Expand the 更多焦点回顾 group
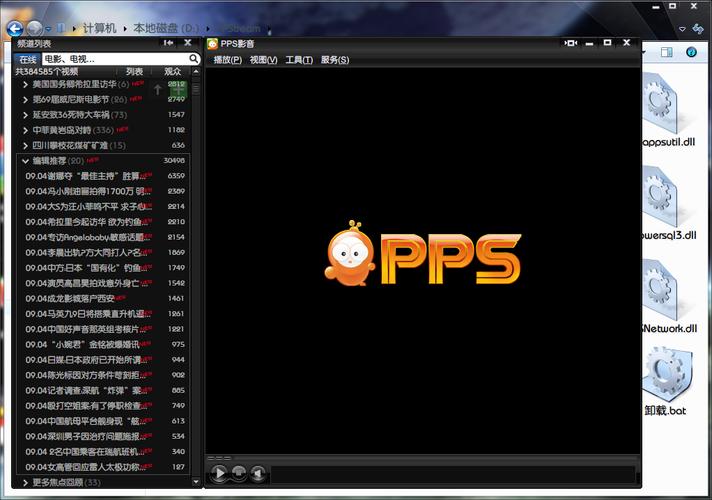This screenshot has height=500, width=712. pos(25,483)
